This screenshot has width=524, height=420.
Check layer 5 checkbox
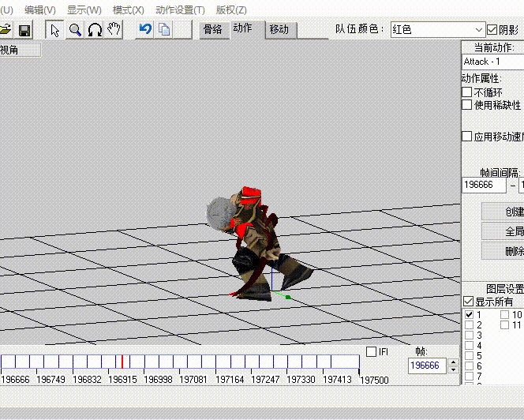[x=470, y=356]
